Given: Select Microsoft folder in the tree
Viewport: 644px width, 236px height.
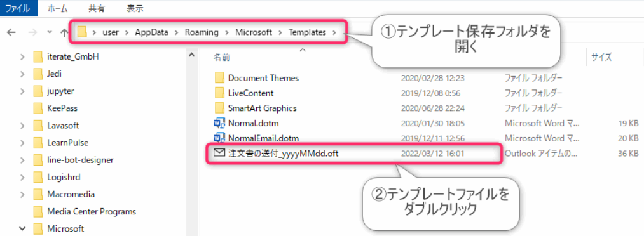Looking at the screenshot, I should (x=65, y=228).
